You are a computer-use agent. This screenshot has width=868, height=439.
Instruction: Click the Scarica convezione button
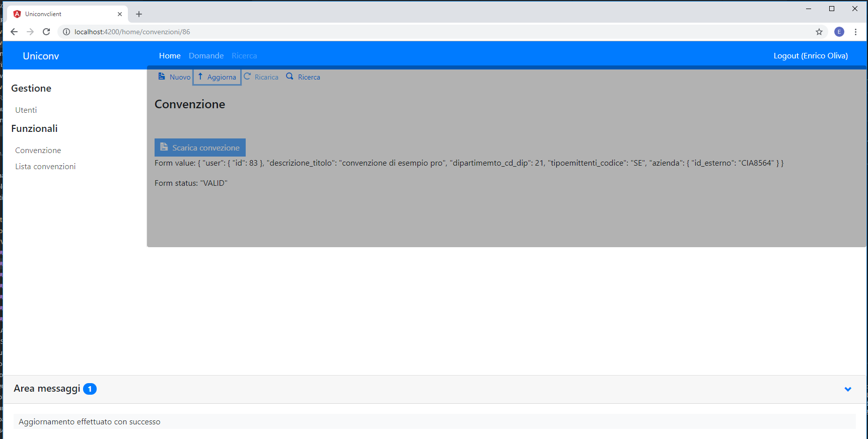(200, 148)
